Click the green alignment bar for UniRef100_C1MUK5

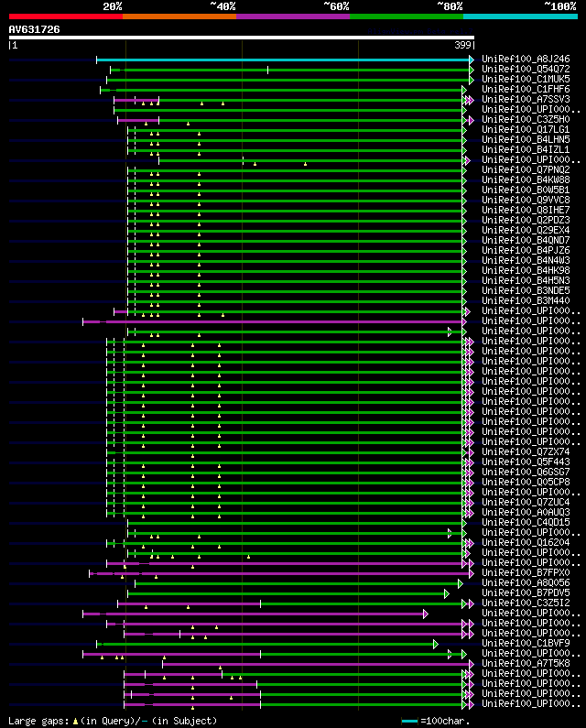coord(288,81)
